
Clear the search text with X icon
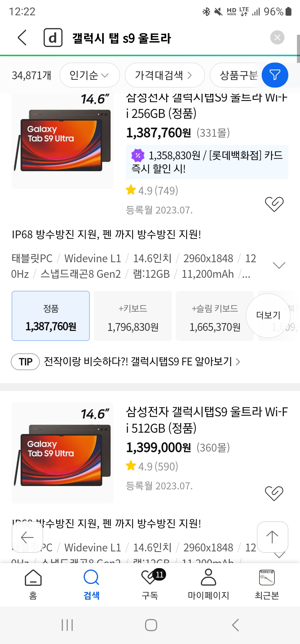click(x=277, y=38)
